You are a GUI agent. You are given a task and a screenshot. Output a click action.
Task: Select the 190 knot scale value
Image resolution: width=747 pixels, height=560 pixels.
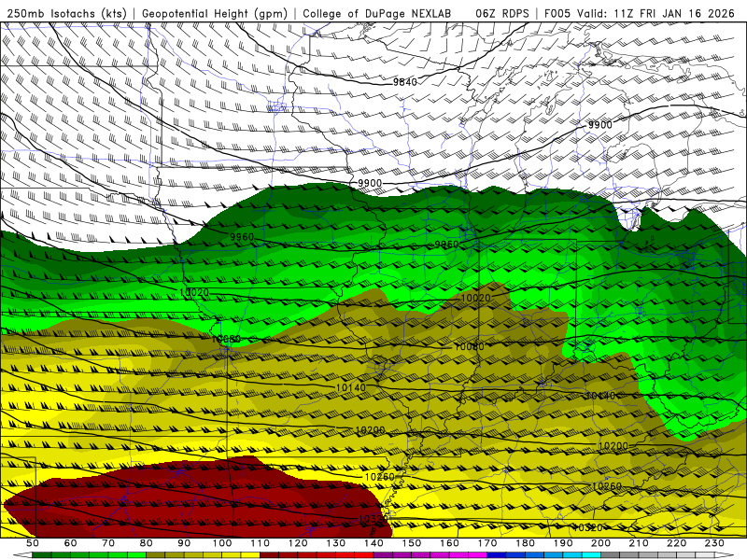click(563, 543)
